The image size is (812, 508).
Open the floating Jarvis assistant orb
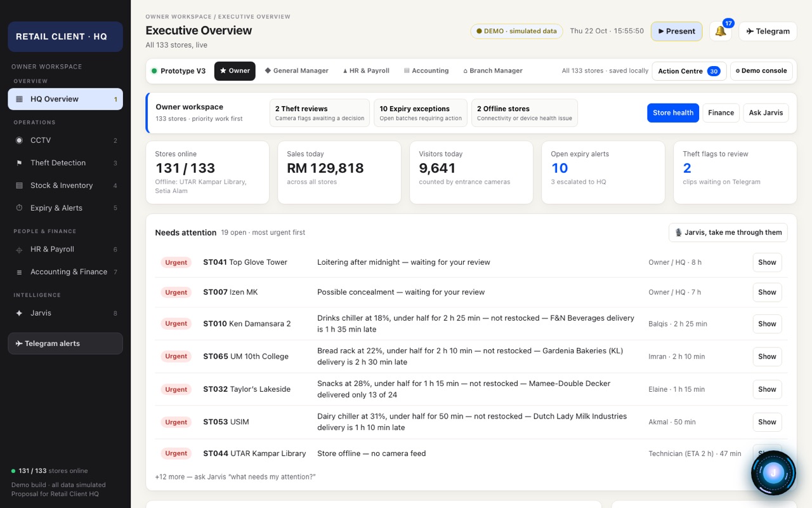click(x=773, y=472)
